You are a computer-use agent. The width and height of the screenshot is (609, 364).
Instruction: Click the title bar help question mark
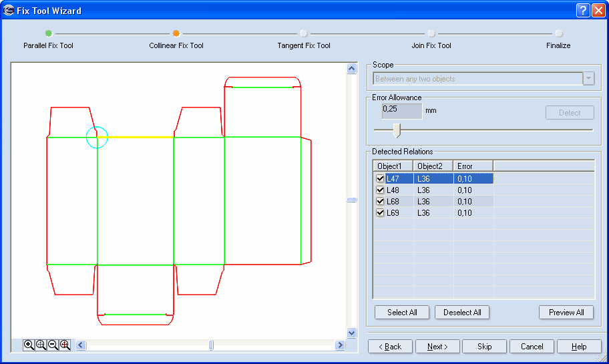tap(583, 10)
